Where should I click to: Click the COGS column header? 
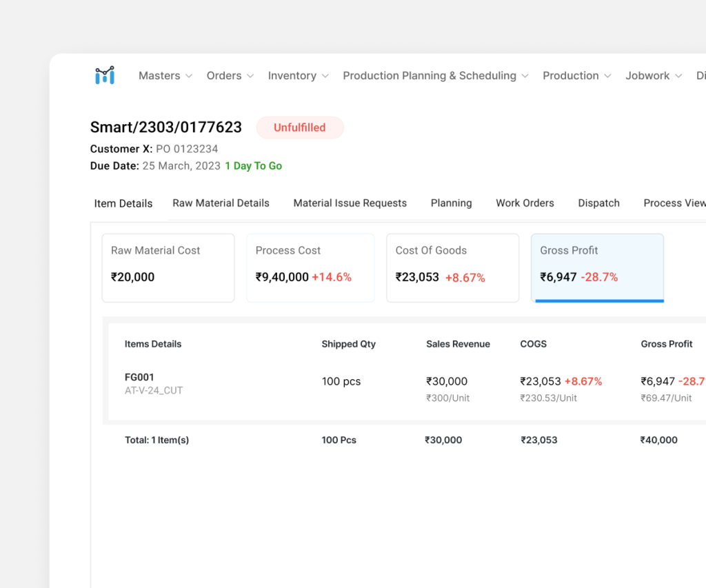click(x=534, y=344)
